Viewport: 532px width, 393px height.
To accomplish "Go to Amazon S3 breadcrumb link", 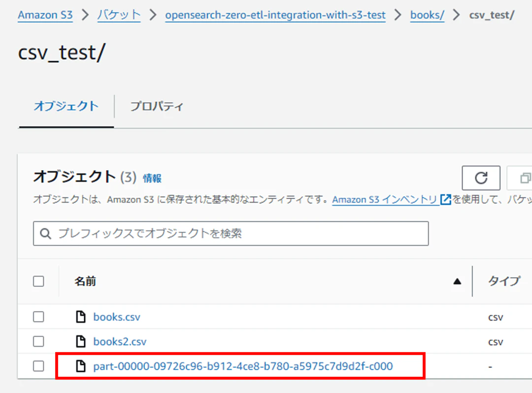I will pos(45,15).
